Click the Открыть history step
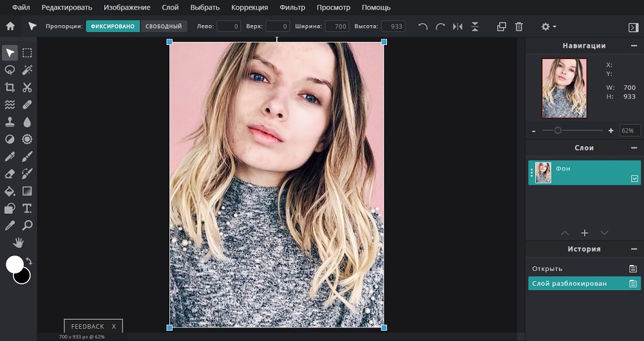 pos(547,268)
